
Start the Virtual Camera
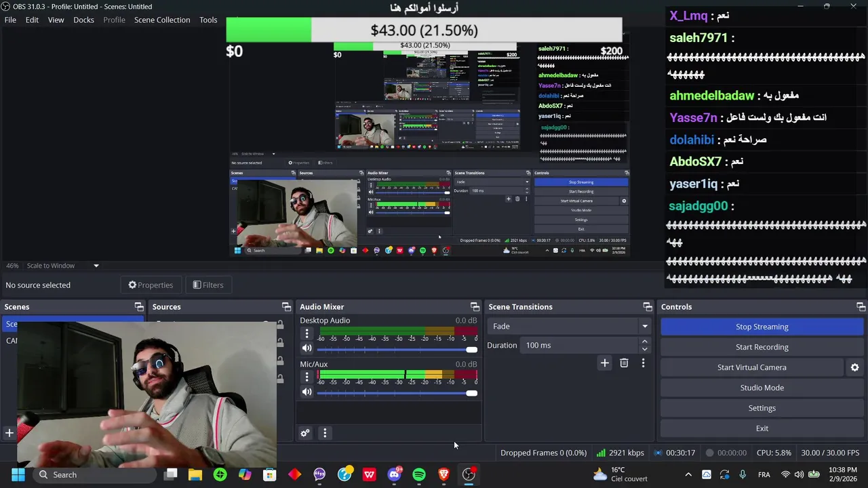(x=752, y=367)
